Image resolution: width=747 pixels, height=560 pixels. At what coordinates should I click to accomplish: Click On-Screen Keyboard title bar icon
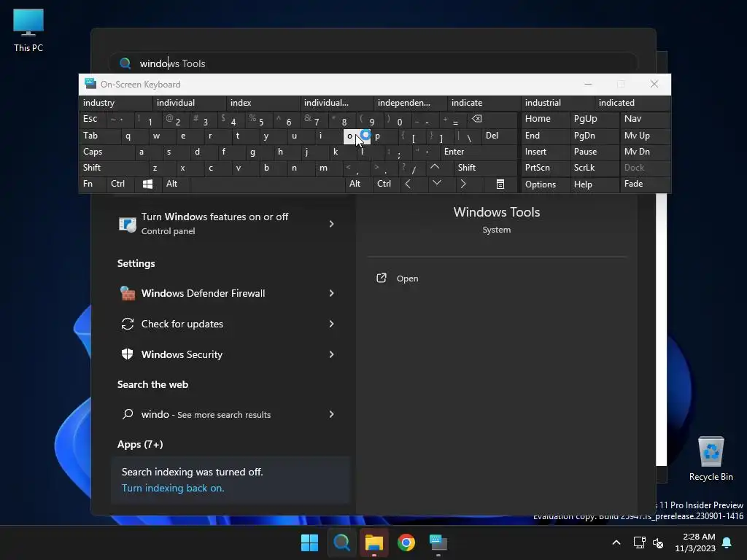pyautogui.click(x=90, y=84)
